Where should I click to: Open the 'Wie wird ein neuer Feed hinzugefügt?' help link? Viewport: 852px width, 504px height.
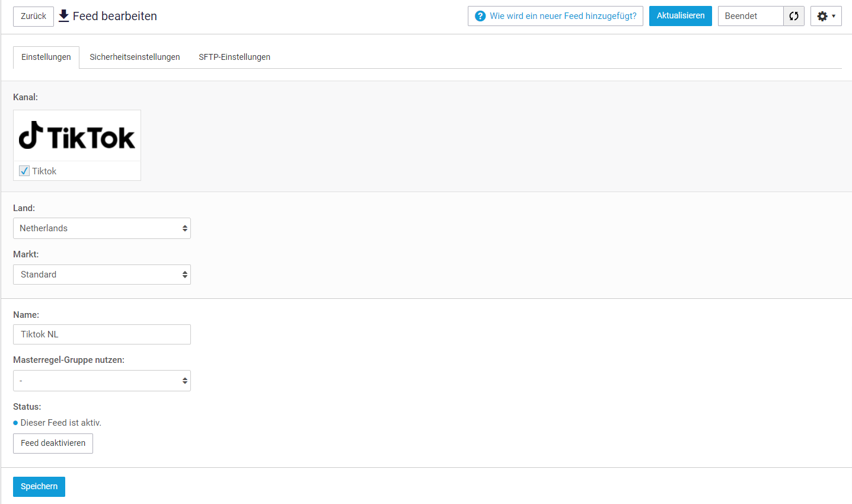[556, 16]
